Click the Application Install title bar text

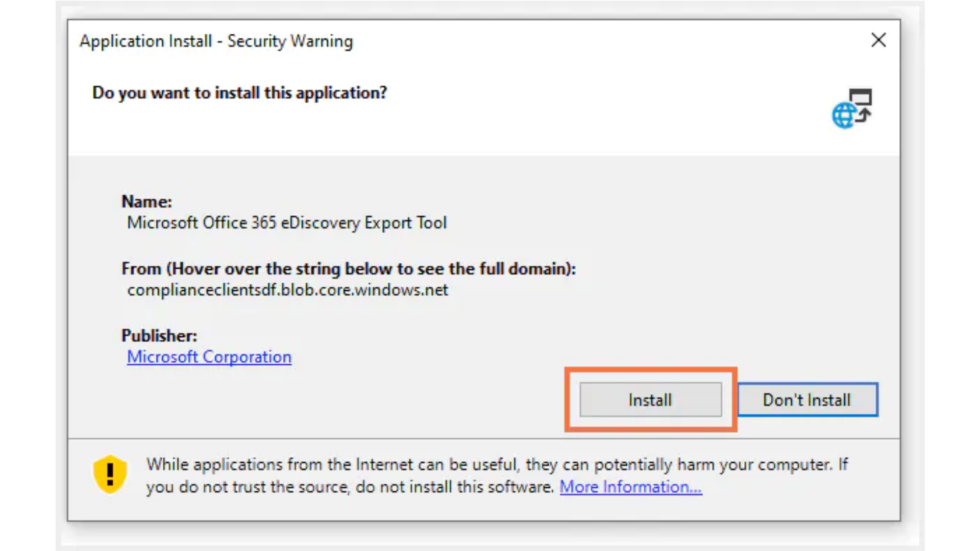point(216,41)
